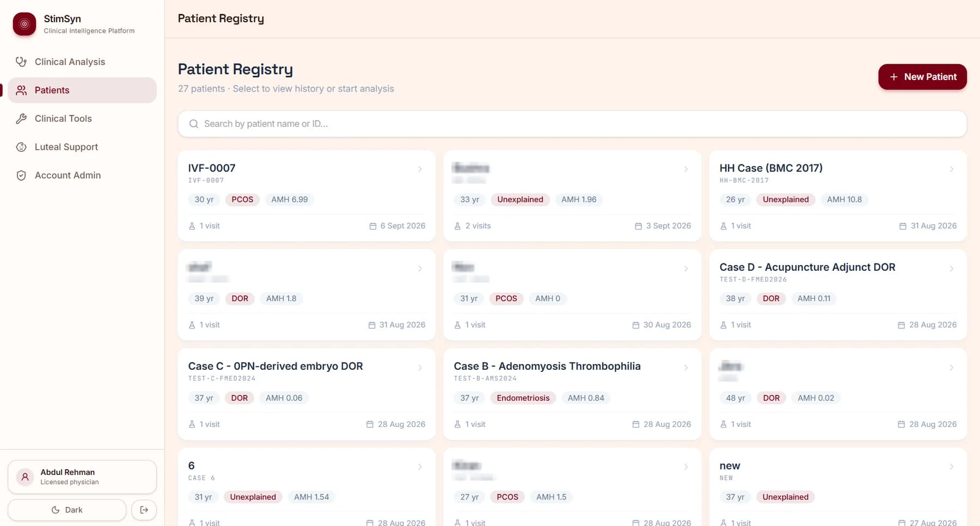Viewport: 980px width, 526px height.
Task: Click AMH 1.96 value badge
Action: pos(579,199)
